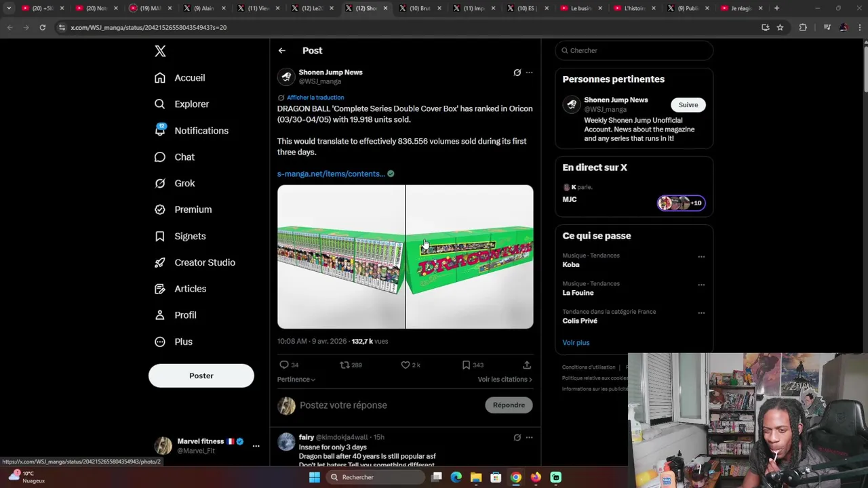The height and width of the screenshot is (488, 868).
Task: Open Windows Start menu
Action: pos(314,477)
